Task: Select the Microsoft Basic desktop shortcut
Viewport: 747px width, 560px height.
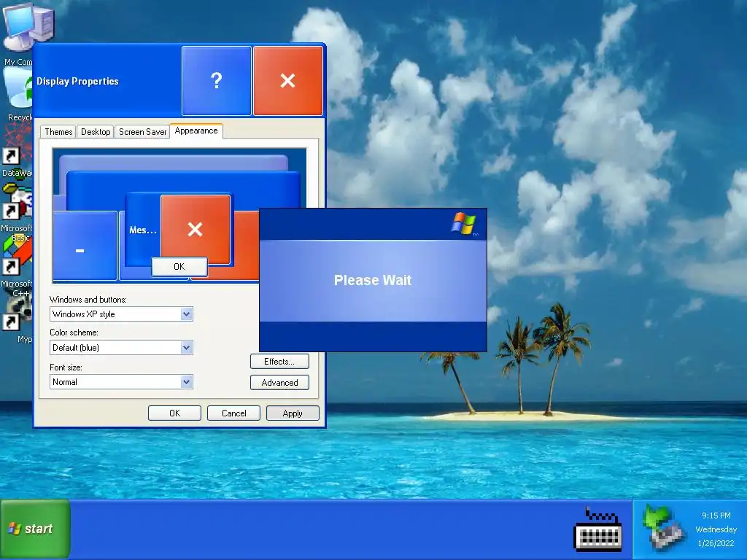Action: 18,213
